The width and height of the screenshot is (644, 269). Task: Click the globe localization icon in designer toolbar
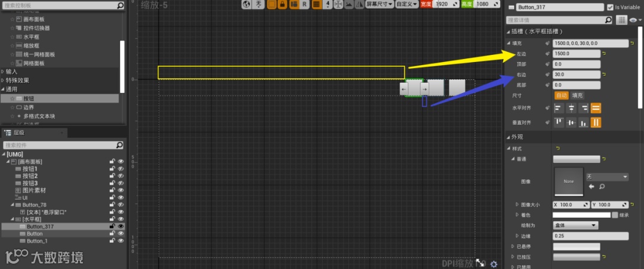246,4
